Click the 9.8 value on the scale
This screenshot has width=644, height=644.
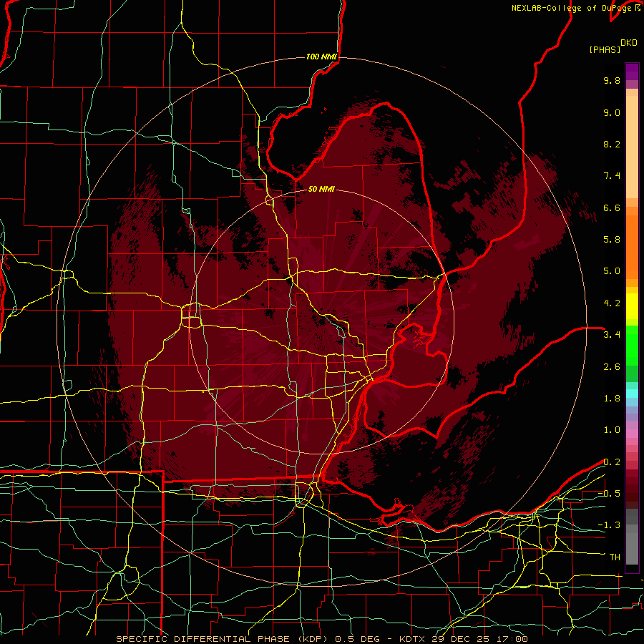(x=612, y=80)
